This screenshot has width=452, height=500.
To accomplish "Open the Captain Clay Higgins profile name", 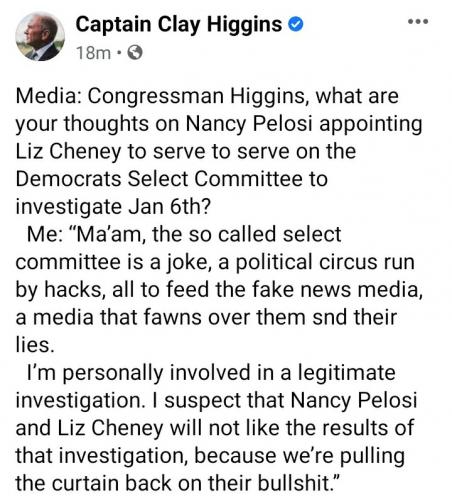I will point(179,25).
